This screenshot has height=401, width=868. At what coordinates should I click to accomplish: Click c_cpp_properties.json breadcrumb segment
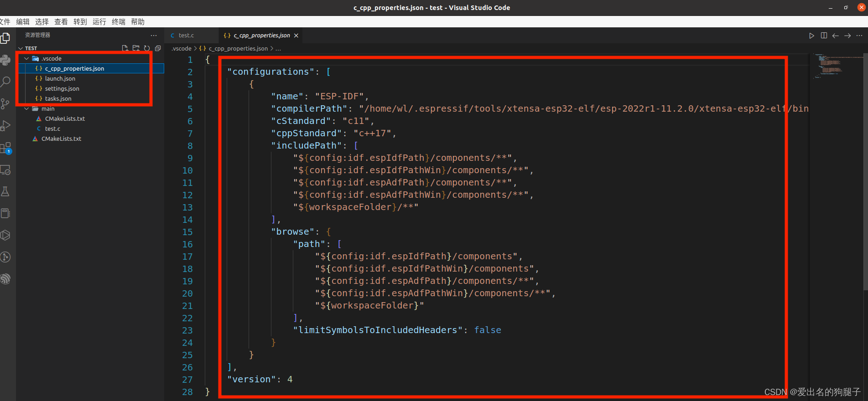click(238, 48)
